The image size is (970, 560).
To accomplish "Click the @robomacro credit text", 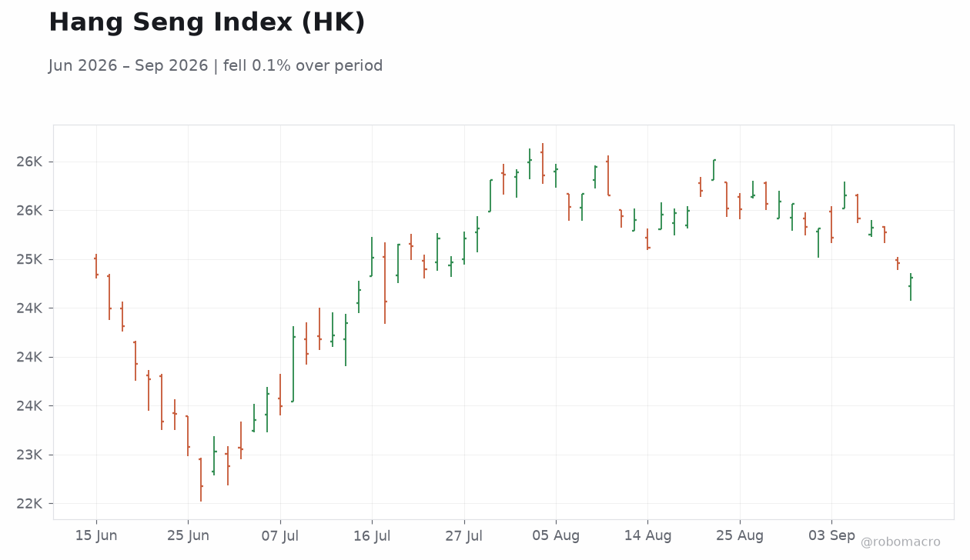I will click(x=901, y=542).
